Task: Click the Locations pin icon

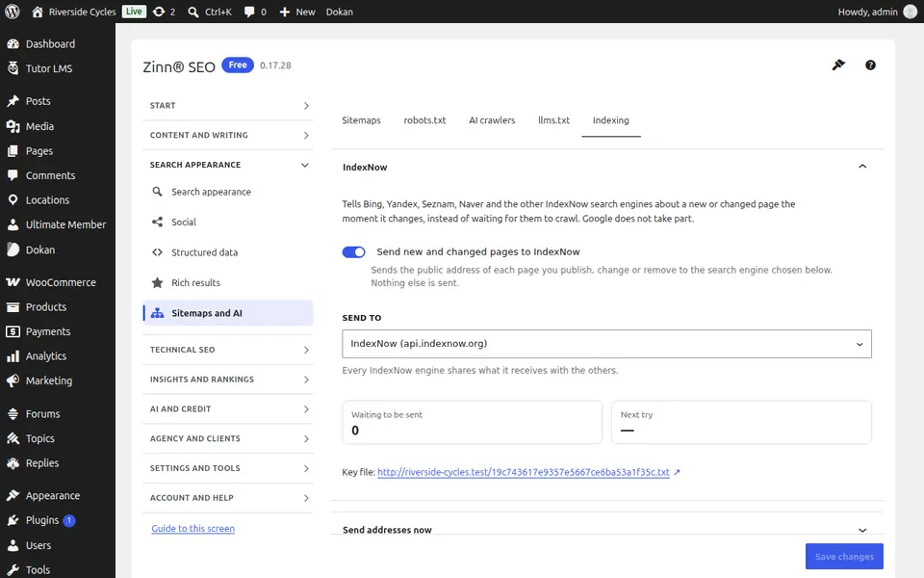Action: [x=13, y=200]
